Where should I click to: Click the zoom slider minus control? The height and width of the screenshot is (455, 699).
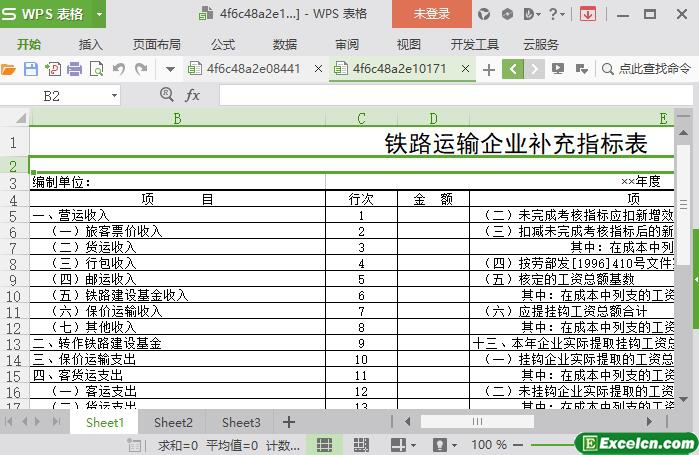click(x=518, y=444)
